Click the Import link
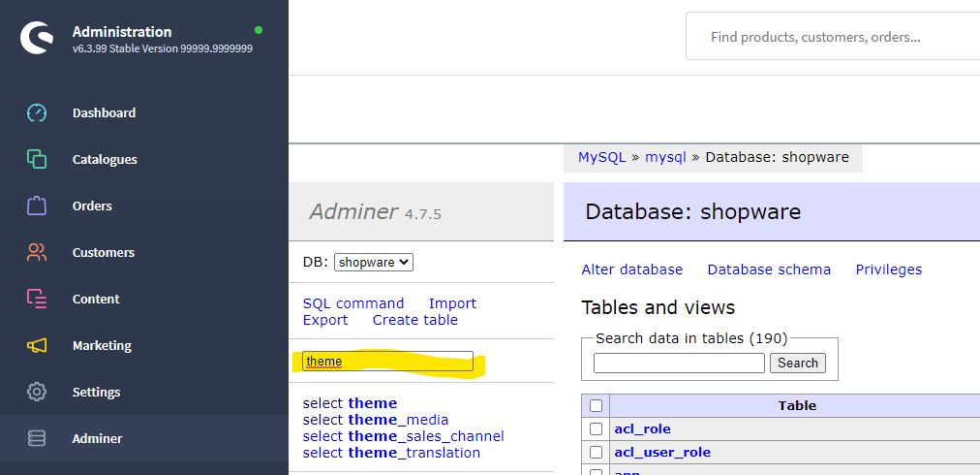Screen dimensions: 980x475 click(x=452, y=303)
